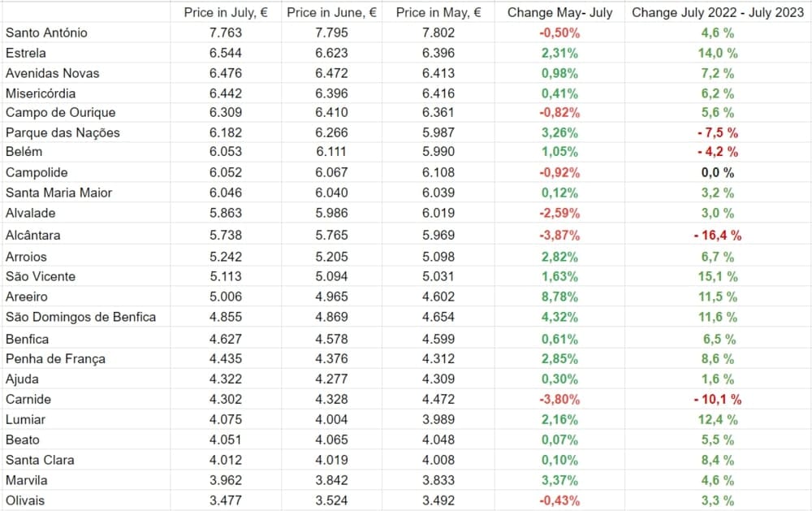This screenshot has width=812, height=511.
Task: Click Areeiro's 8,78% May-July change
Action: coord(559,297)
